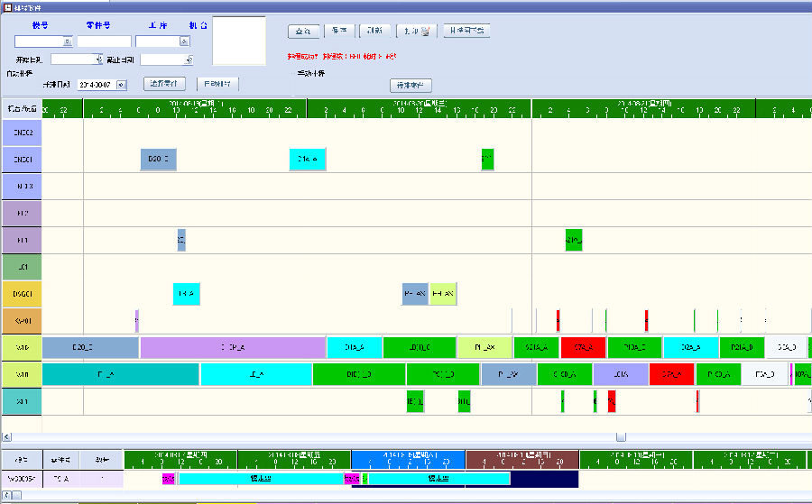Click the white machine list box
The image size is (812, 504).
pyautogui.click(x=239, y=41)
